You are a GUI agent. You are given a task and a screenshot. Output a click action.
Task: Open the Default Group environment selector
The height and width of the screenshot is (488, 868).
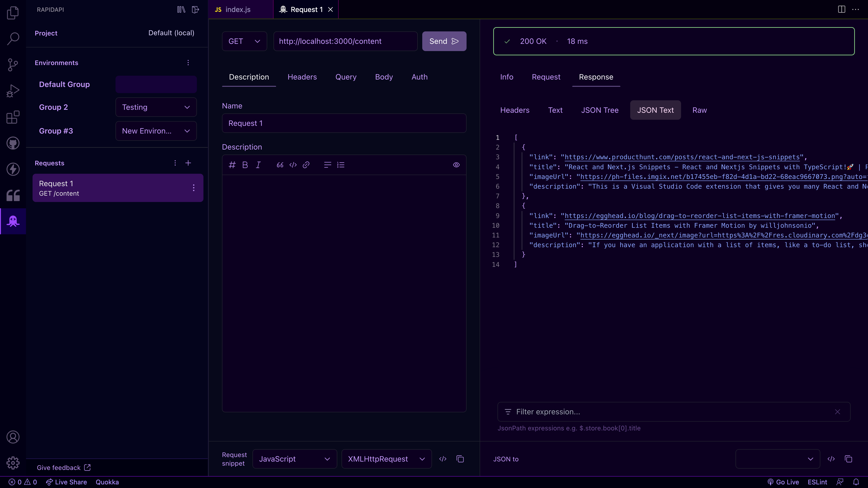[156, 84]
